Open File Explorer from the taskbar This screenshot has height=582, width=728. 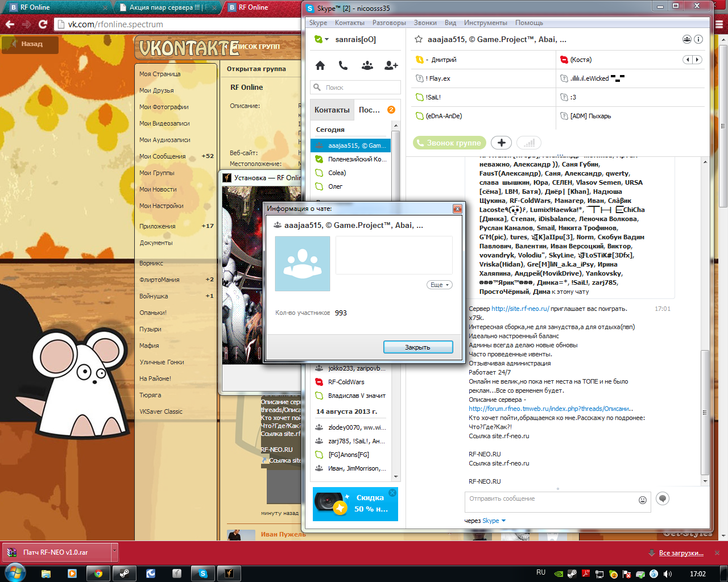click(45, 573)
